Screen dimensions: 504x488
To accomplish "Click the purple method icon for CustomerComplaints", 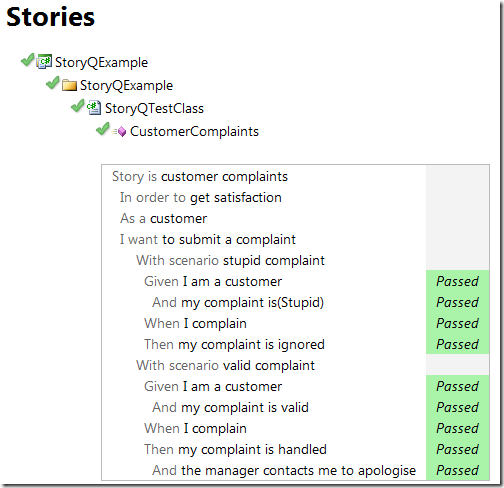I will [x=119, y=131].
